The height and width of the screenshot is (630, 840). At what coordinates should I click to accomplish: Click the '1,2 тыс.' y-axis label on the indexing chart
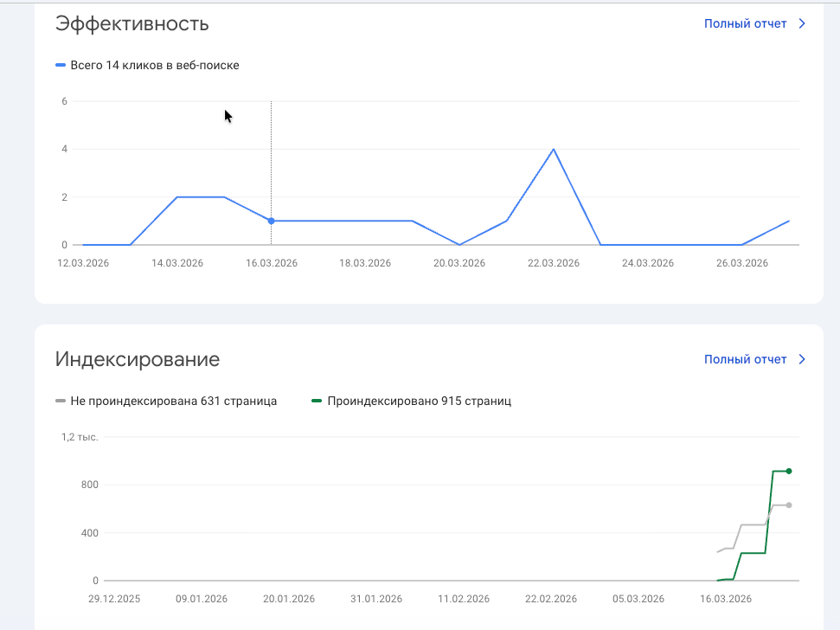[x=80, y=437]
